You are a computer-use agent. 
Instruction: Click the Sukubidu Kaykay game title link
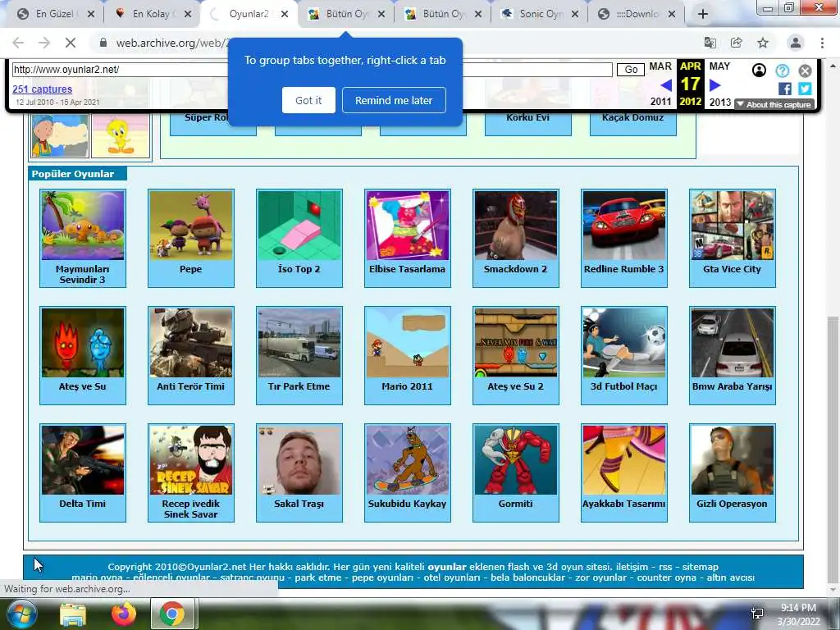[407, 504]
